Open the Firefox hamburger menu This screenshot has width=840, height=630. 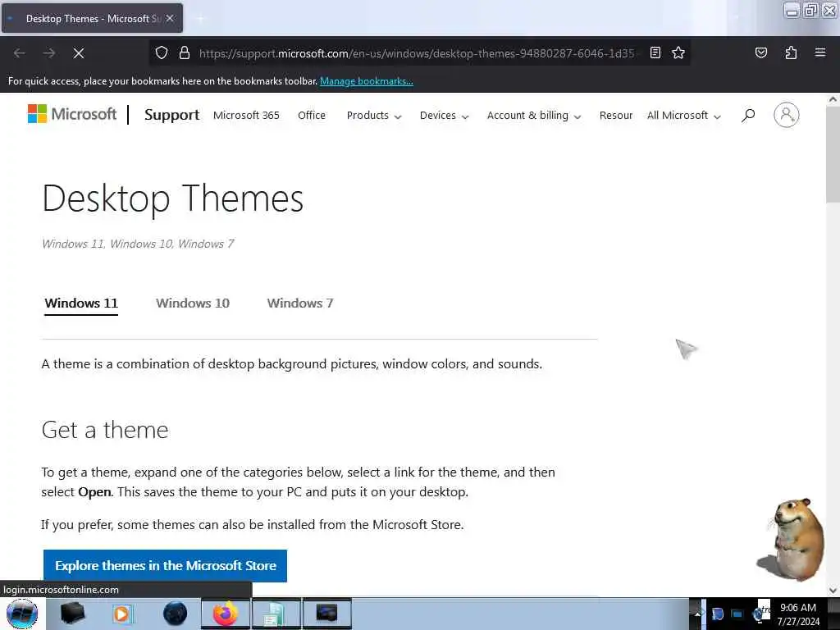(x=819, y=52)
